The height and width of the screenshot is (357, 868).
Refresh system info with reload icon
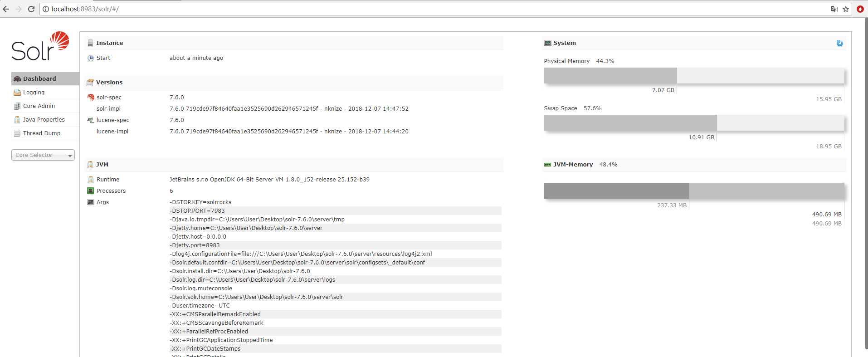pos(839,43)
